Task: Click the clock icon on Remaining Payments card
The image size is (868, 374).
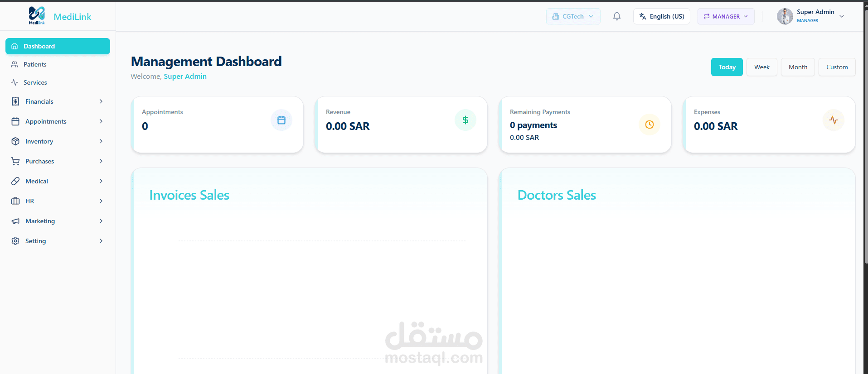Action: click(x=650, y=125)
